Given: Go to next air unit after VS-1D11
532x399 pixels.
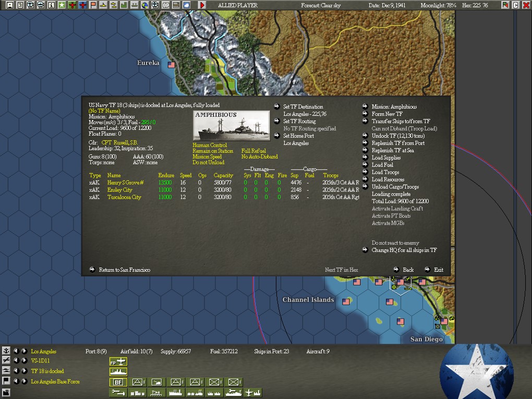Looking at the screenshot, I should (24, 360).
